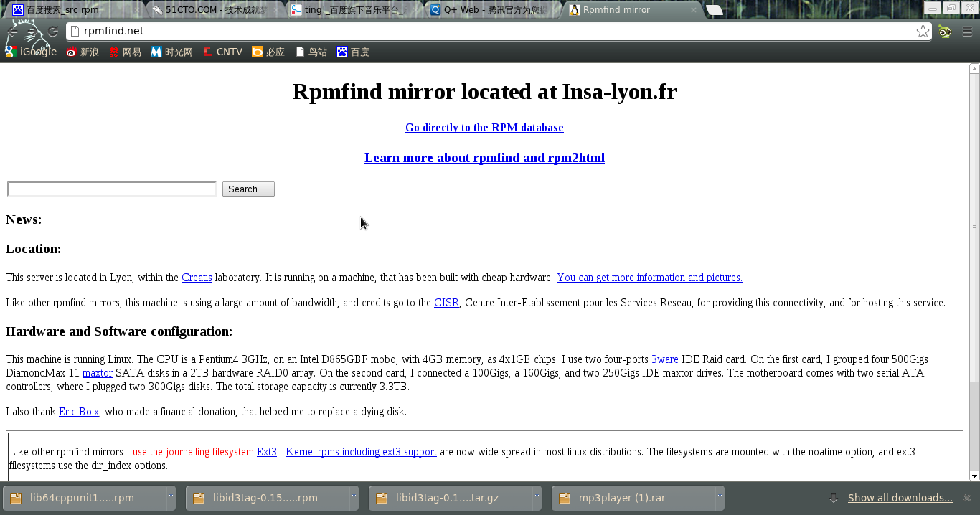This screenshot has height=515, width=980.
Task: Switch to the Q+ Web tab
Action: 492,10
